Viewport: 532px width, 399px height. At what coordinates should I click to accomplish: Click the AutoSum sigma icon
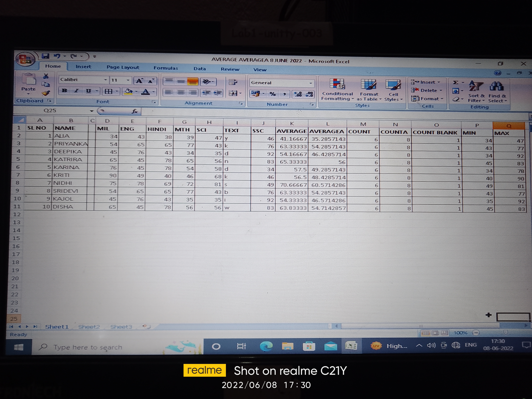[455, 82]
